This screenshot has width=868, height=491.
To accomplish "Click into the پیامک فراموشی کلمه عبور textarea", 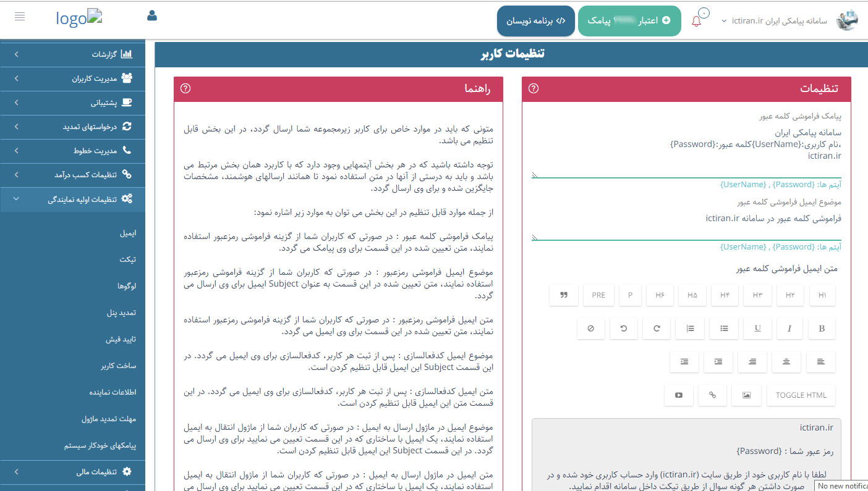I will point(686,151).
